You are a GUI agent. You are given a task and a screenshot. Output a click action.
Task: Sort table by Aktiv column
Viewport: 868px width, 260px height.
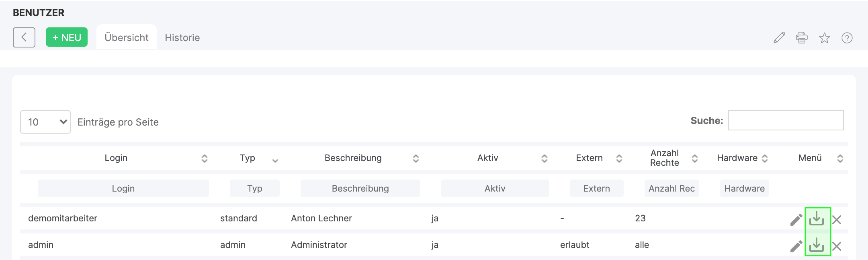[x=488, y=158]
